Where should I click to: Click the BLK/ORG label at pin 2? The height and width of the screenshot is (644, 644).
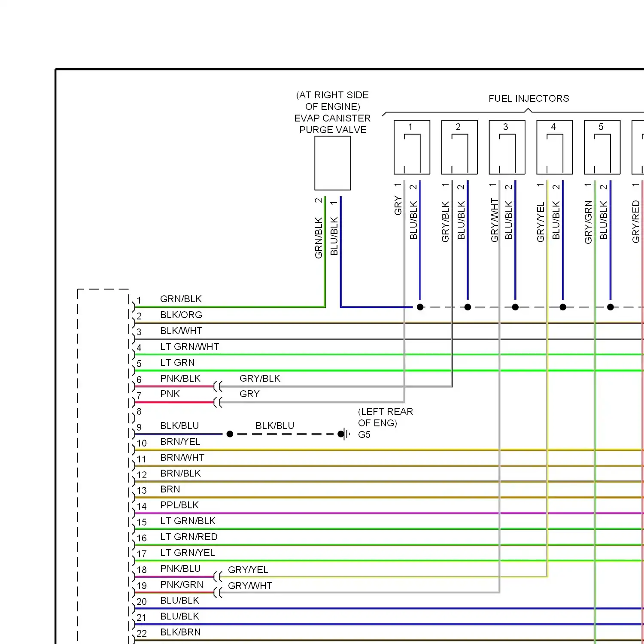[x=181, y=315]
